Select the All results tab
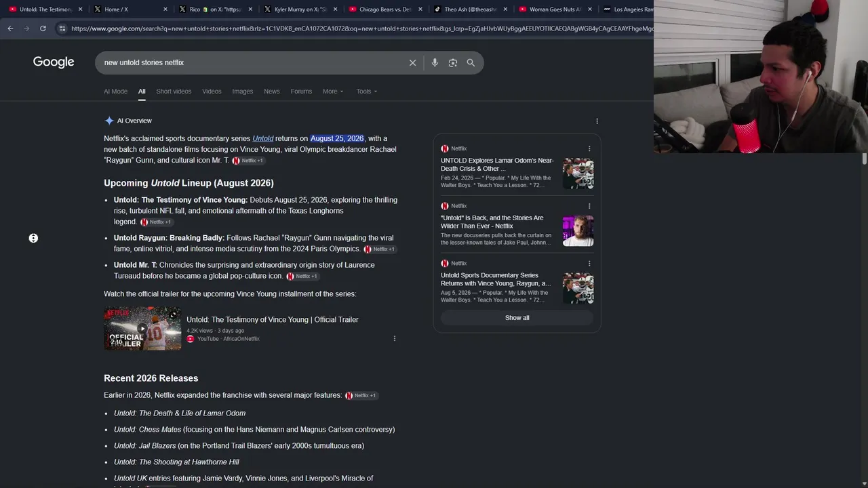The width and height of the screenshot is (868, 488). [x=142, y=91]
